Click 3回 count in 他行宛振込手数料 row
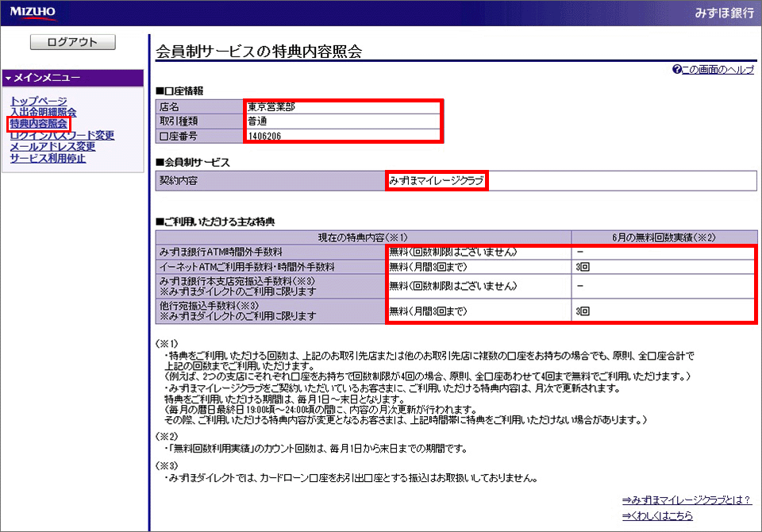Screen dimensions: 762x532 click(x=583, y=311)
